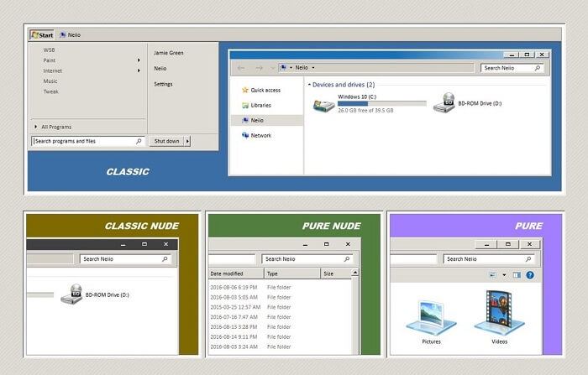Image resolution: width=588 pixels, height=375 pixels.
Task: Click the Shut down button
Action: pos(167,141)
